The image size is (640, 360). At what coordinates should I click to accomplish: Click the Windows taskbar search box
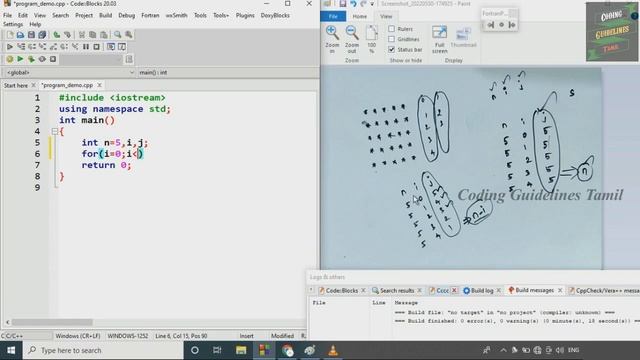coord(103,350)
